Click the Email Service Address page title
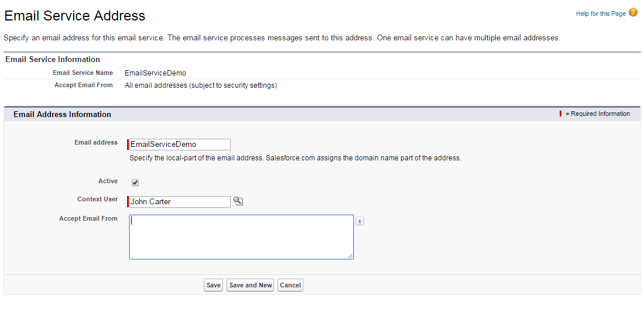Screen dimensions: 644x319 pos(75,16)
